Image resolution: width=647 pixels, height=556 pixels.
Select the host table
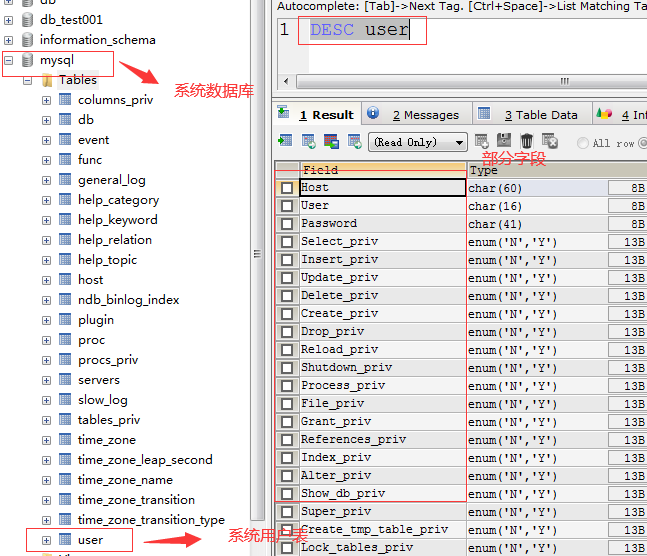point(90,279)
